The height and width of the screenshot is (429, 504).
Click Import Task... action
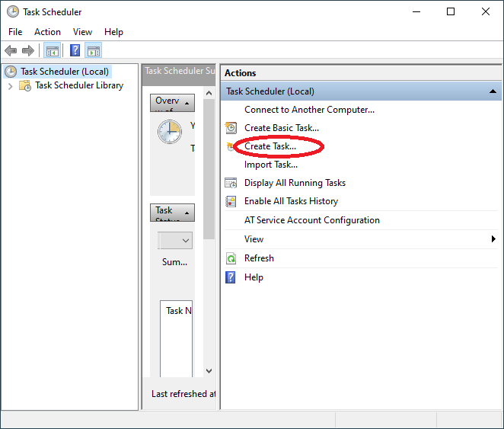[x=270, y=165]
